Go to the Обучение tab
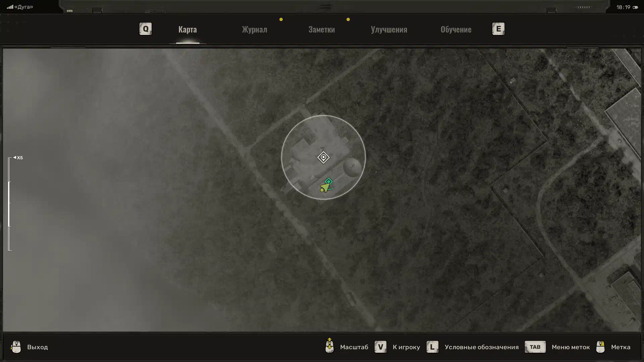The height and width of the screenshot is (362, 644). tap(456, 29)
